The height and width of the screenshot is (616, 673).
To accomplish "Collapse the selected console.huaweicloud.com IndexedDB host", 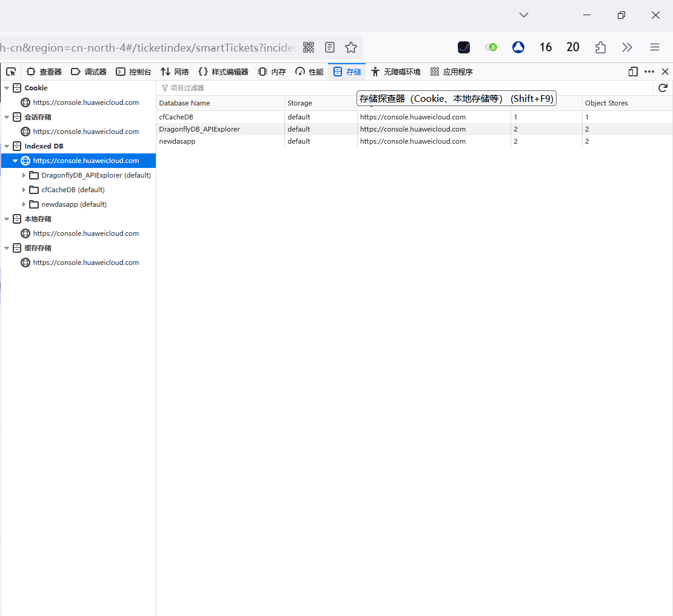I will click(x=15, y=161).
